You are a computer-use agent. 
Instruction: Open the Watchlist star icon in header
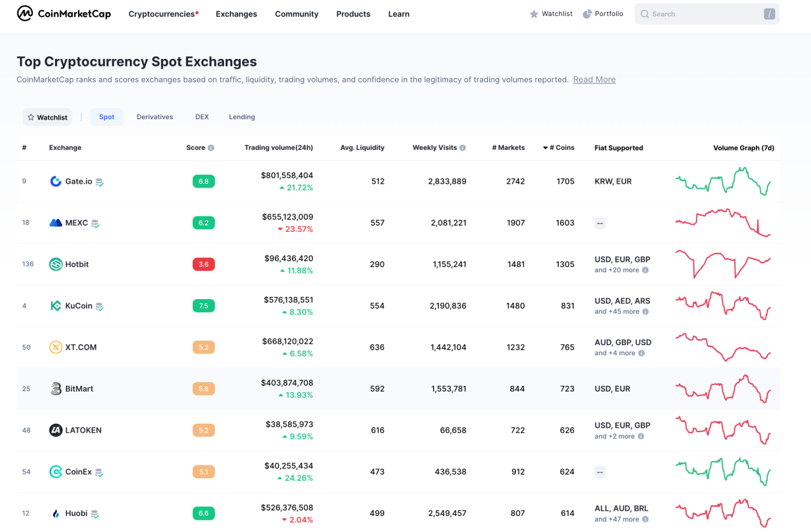pos(534,14)
